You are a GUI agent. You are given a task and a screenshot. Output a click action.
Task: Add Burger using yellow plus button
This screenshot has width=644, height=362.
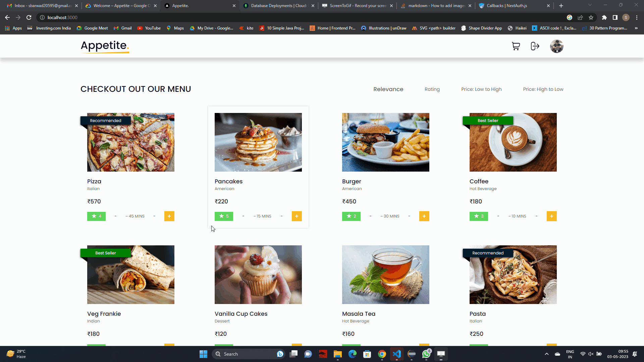(x=424, y=216)
